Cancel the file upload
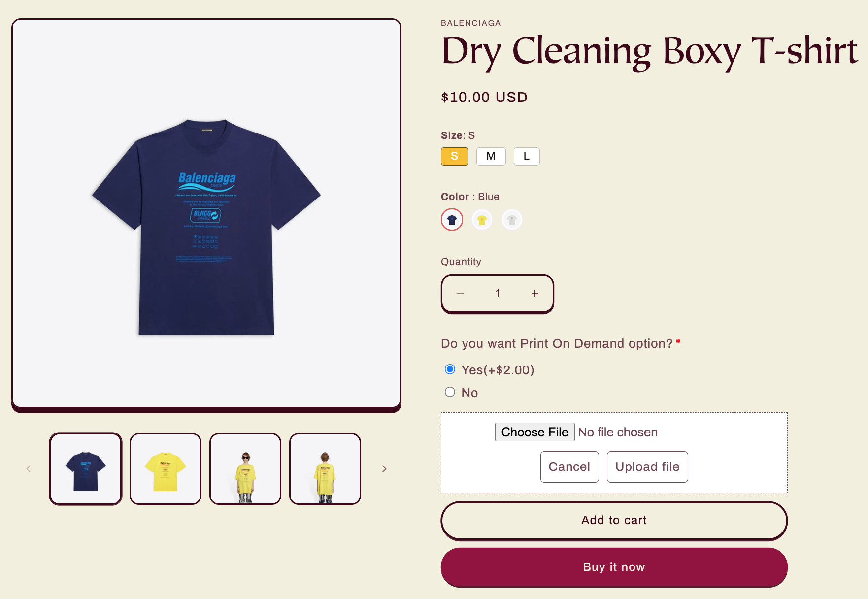The image size is (868, 599). (x=569, y=466)
